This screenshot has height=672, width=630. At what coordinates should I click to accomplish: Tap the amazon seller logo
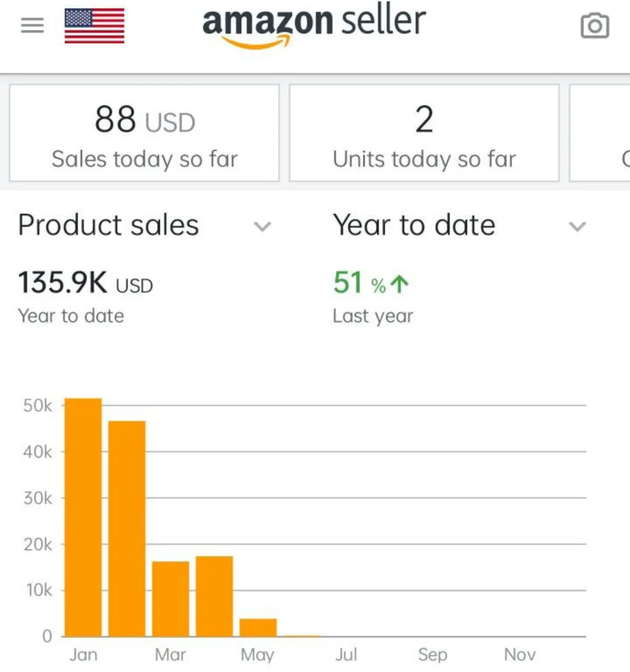click(314, 26)
